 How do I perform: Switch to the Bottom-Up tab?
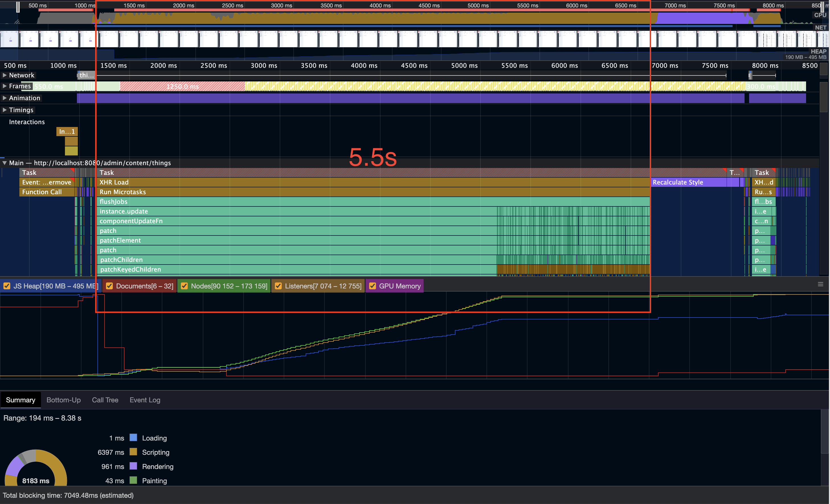[63, 400]
